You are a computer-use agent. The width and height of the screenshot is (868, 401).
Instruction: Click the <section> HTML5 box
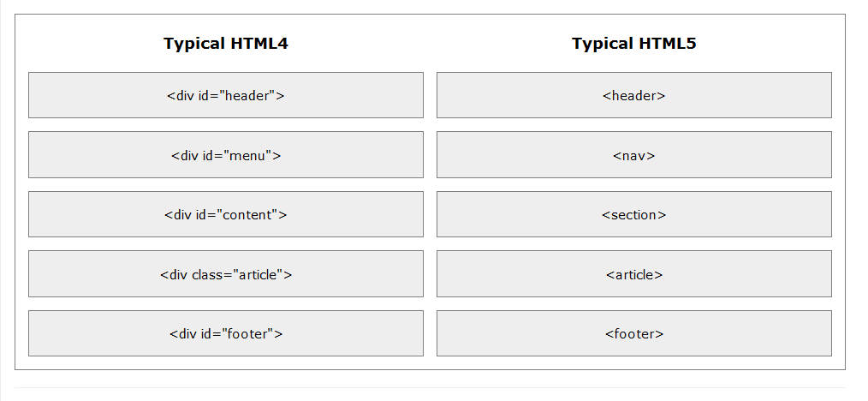click(633, 214)
